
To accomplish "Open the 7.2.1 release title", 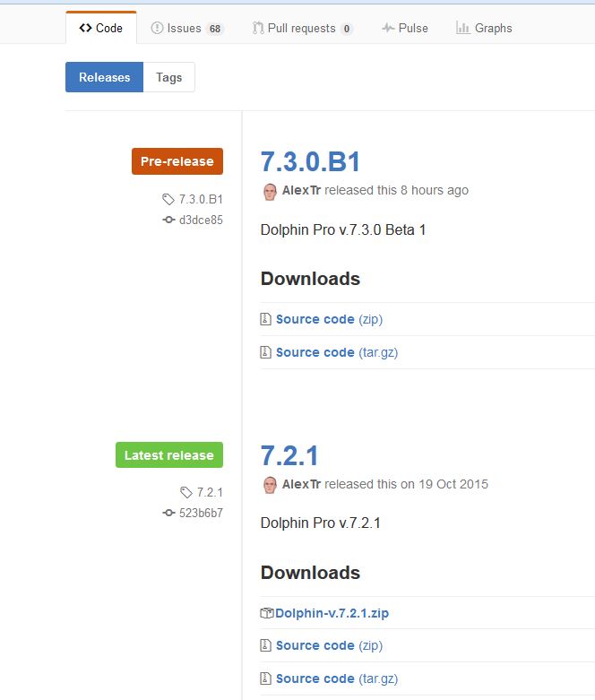I will click(x=289, y=455).
